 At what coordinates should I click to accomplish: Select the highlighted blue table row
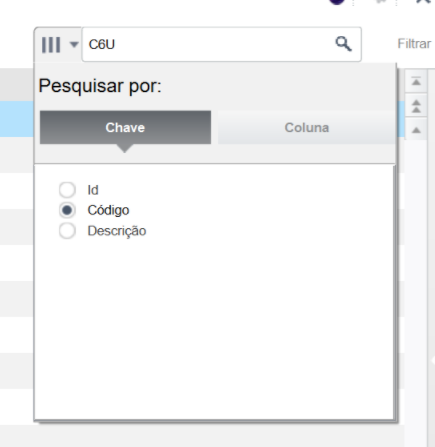click(17, 119)
